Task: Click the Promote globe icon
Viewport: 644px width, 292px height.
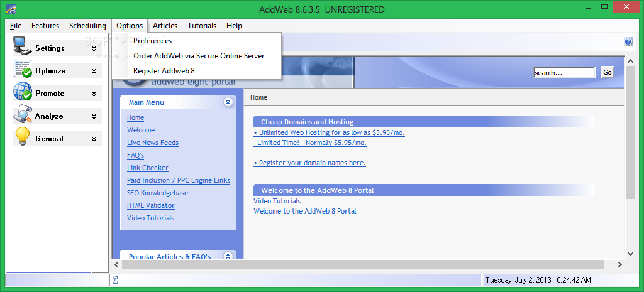Action: coord(22,91)
